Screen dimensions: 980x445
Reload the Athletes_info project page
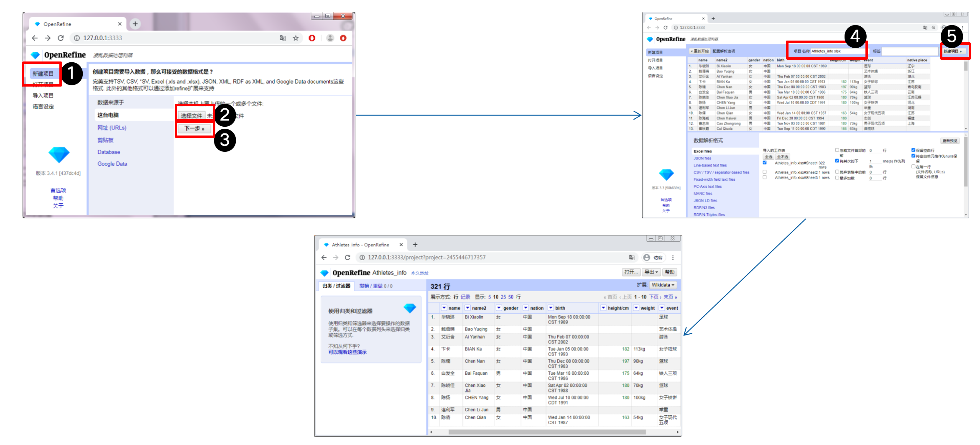tap(347, 258)
